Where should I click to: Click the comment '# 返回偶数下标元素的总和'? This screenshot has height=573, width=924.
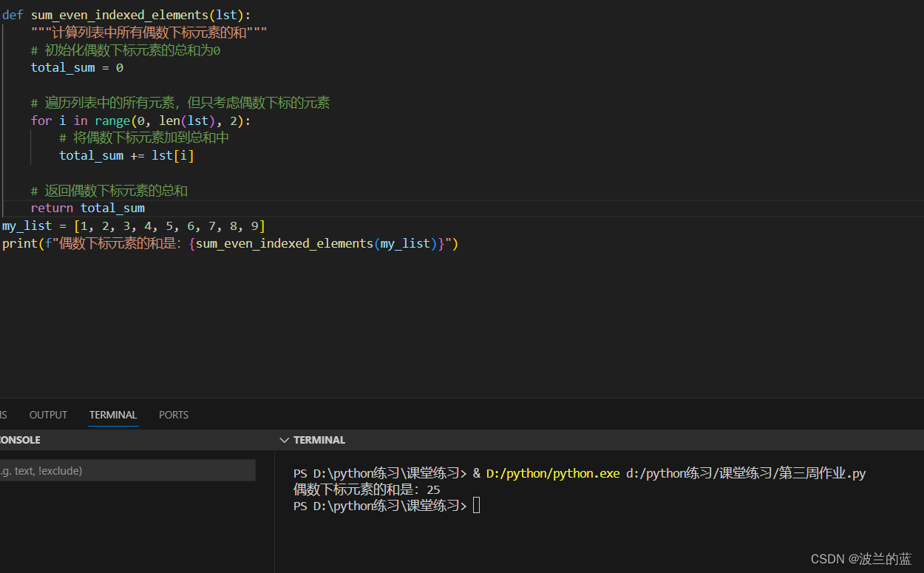109,191
